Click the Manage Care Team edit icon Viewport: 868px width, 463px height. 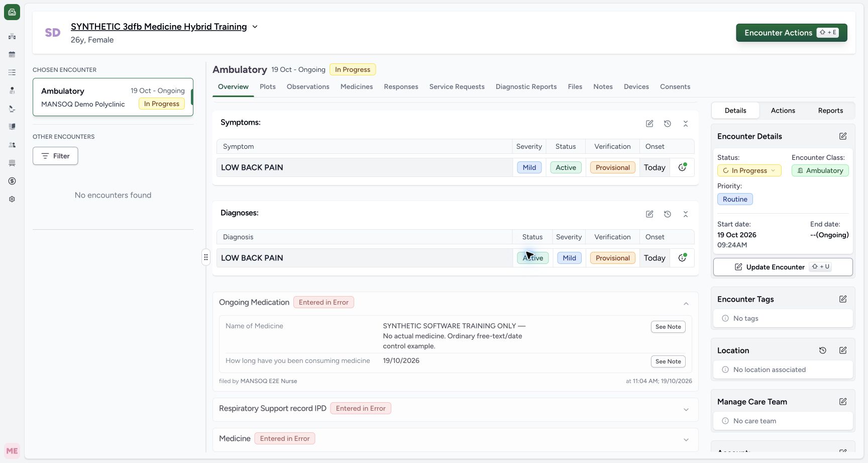[x=843, y=402]
